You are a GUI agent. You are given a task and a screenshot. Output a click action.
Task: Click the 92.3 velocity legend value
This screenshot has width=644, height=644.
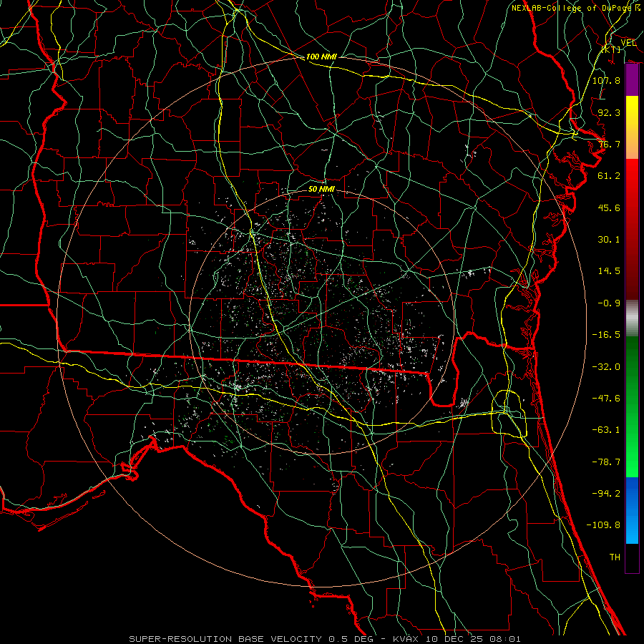point(609,112)
